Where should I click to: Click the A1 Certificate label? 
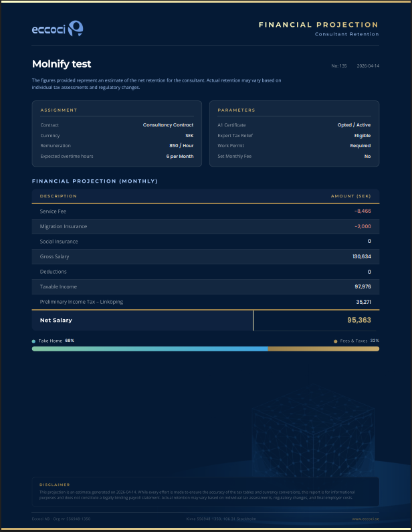[231, 125]
